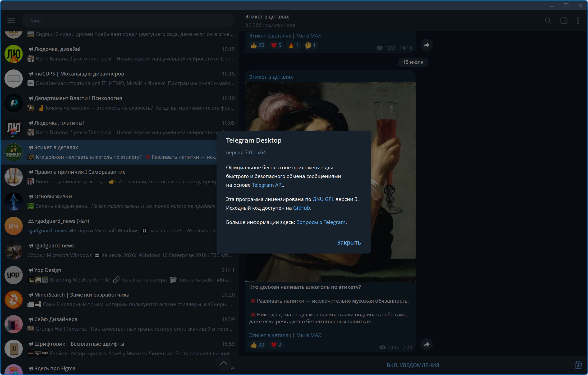Focus the Поиск search field

[x=128, y=21]
